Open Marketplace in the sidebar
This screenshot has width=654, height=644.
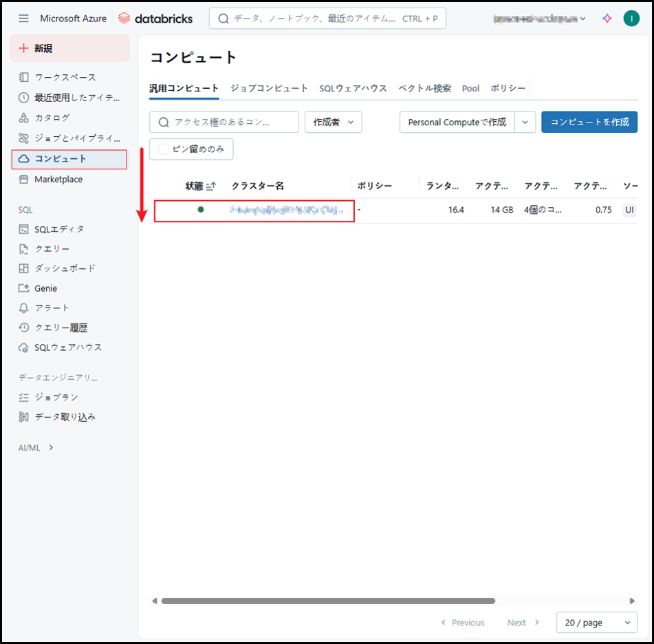(58, 179)
